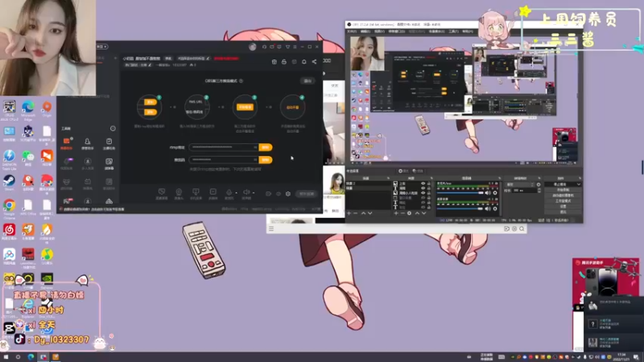This screenshot has height=362, width=644.
Task: Collapse the toolbox panel with the circle button
Action: (113, 129)
